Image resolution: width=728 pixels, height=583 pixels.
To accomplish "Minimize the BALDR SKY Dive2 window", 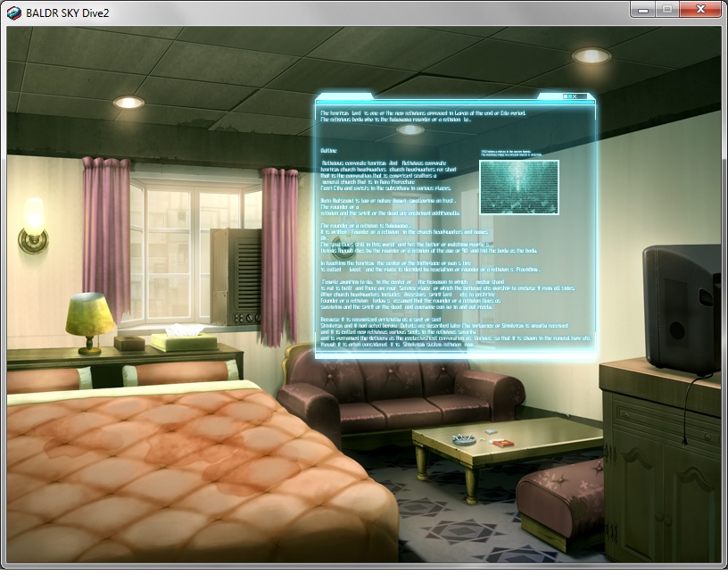I will pos(643,9).
